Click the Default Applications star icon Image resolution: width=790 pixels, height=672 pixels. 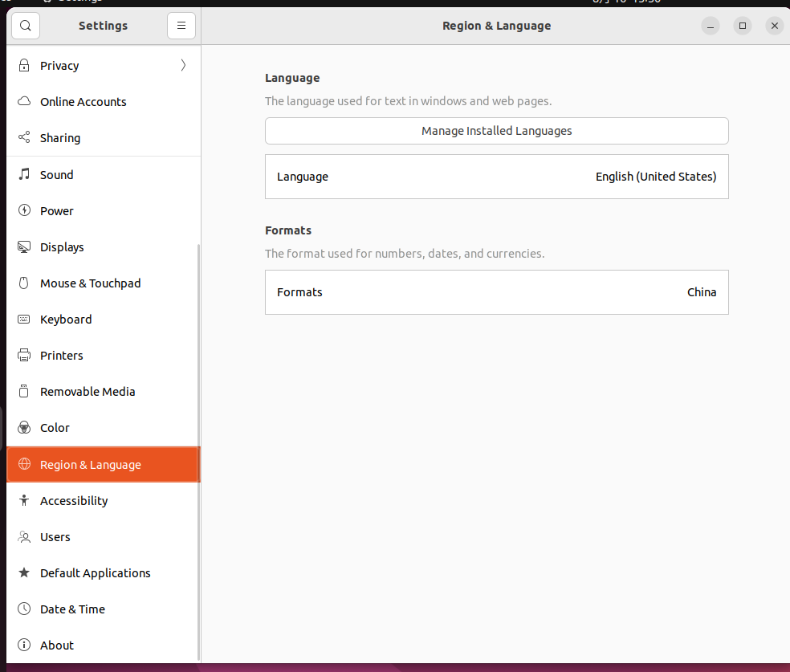tap(24, 573)
